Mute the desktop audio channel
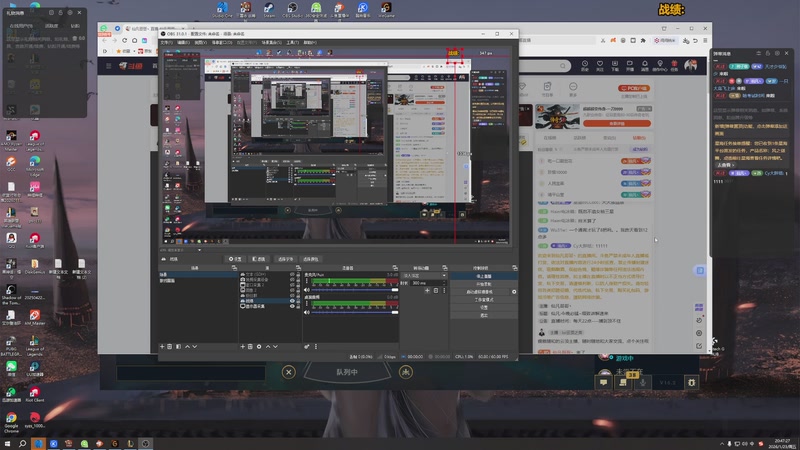Viewport: 800px width, 450px height. 307,312
